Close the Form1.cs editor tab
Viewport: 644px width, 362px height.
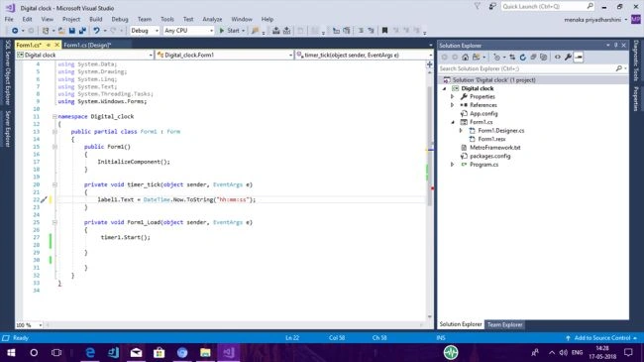point(57,45)
